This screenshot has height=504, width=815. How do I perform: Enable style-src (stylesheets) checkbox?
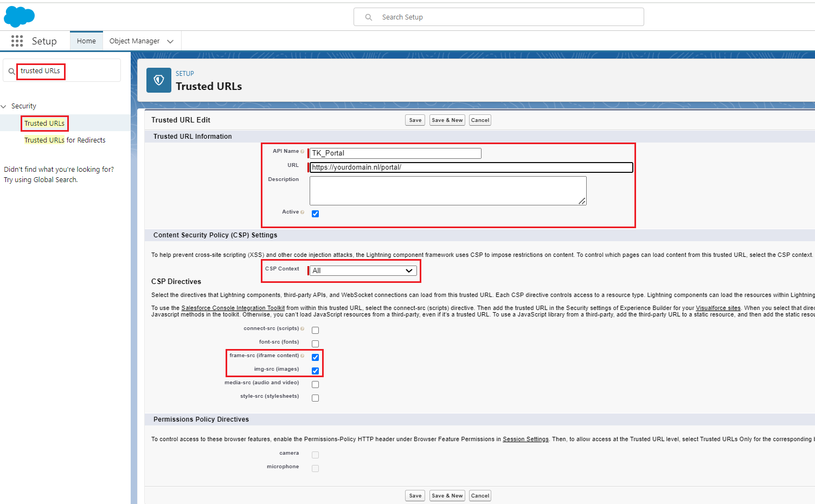coord(315,398)
